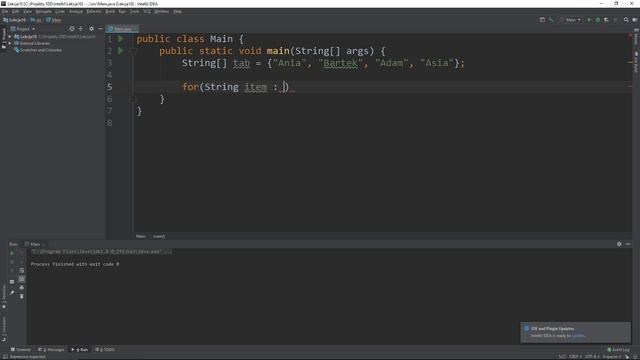Open the Navigate menu
This screenshot has height=360, width=640.
tap(43, 11)
